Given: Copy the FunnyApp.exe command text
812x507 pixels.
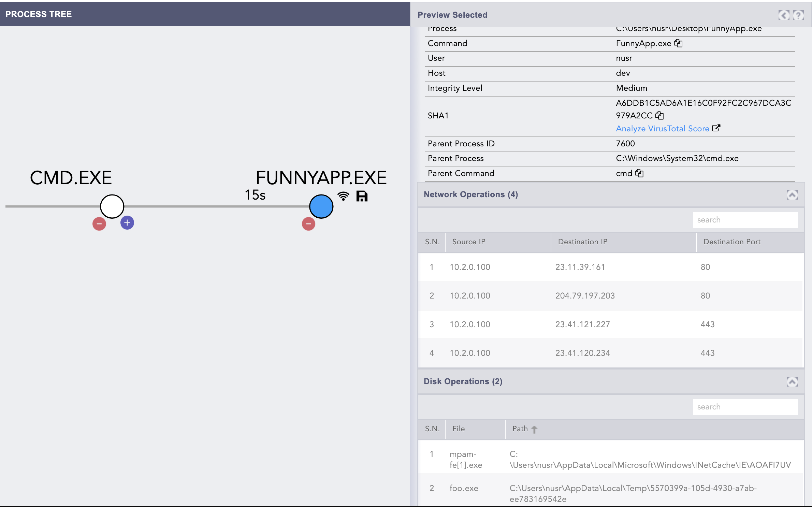Looking at the screenshot, I should [678, 43].
